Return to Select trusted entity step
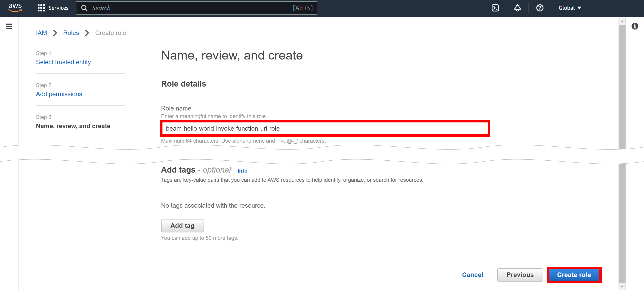The image size is (644, 290). [63, 62]
